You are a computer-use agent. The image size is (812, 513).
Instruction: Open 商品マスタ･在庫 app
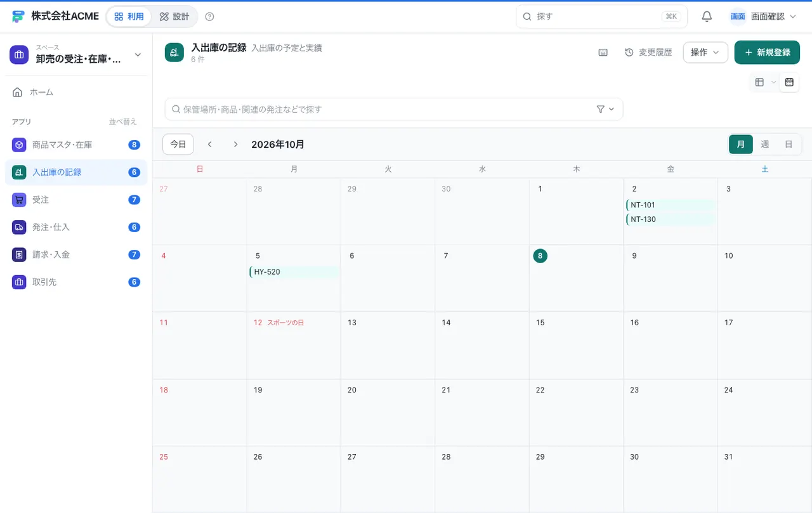point(76,145)
